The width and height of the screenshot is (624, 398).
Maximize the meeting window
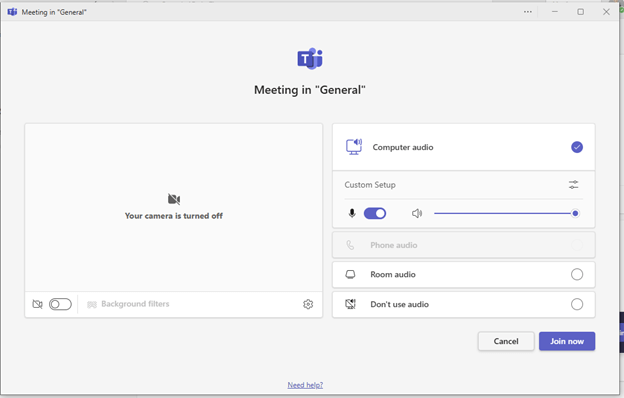pos(581,12)
